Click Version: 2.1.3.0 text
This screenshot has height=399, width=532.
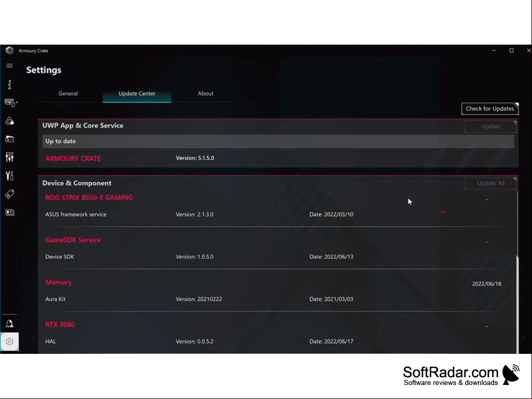(x=195, y=214)
